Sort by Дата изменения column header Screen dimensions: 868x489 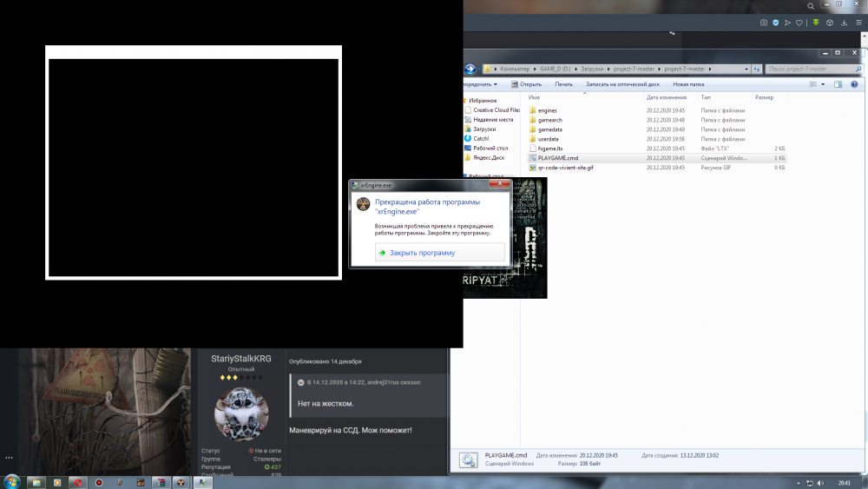pyautogui.click(x=666, y=97)
